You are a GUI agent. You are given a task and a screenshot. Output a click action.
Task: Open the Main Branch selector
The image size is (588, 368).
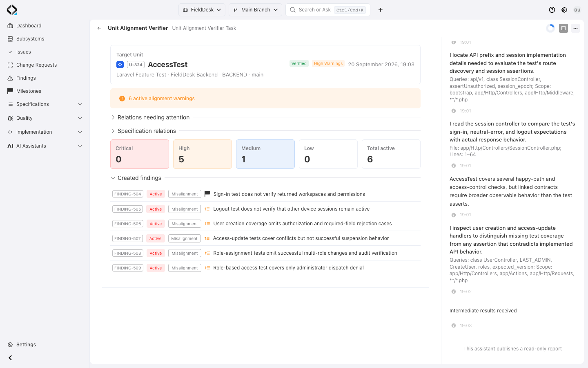point(255,10)
